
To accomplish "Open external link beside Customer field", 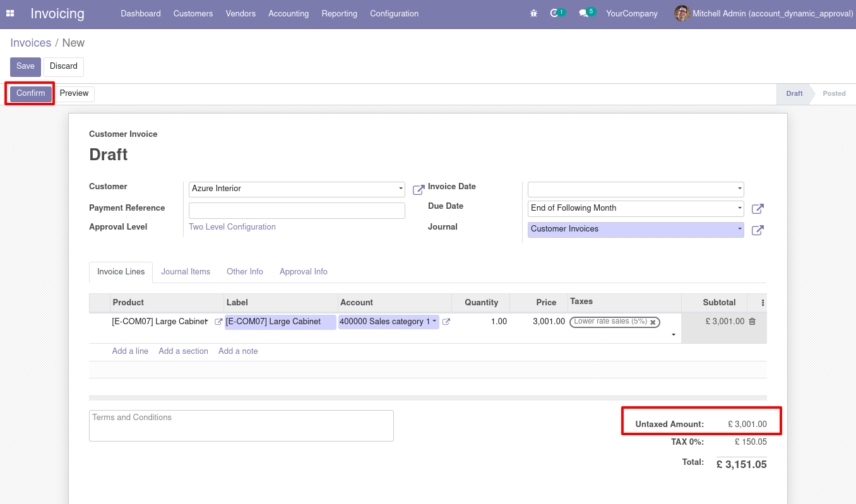I will point(418,190).
